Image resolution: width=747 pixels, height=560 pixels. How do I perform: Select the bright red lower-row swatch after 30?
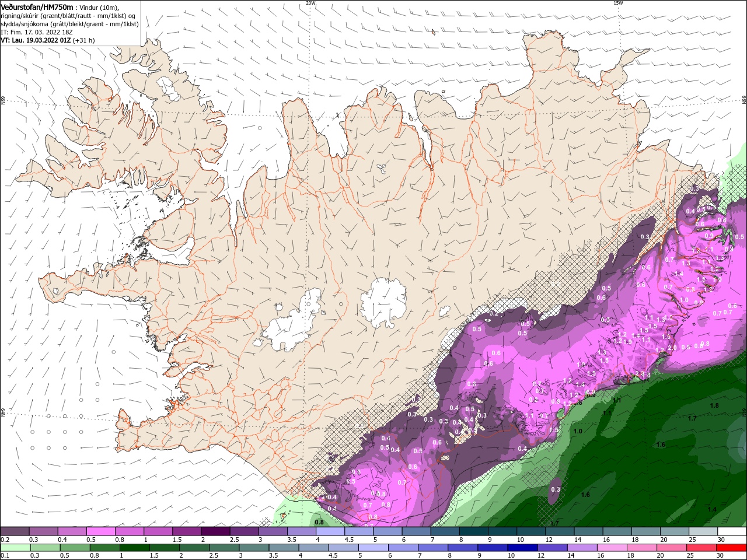pos(731,548)
